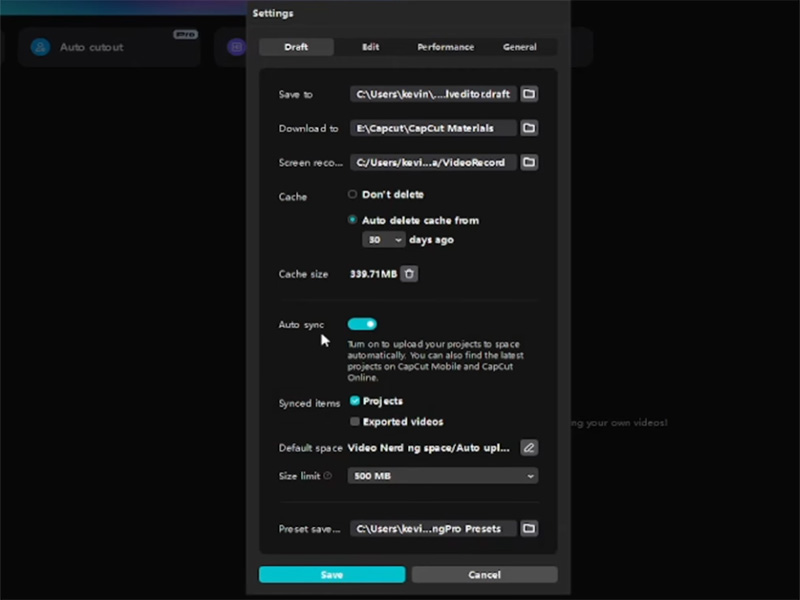Open folder browser for Save to path
800x600 pixels.
click(529, 94)
